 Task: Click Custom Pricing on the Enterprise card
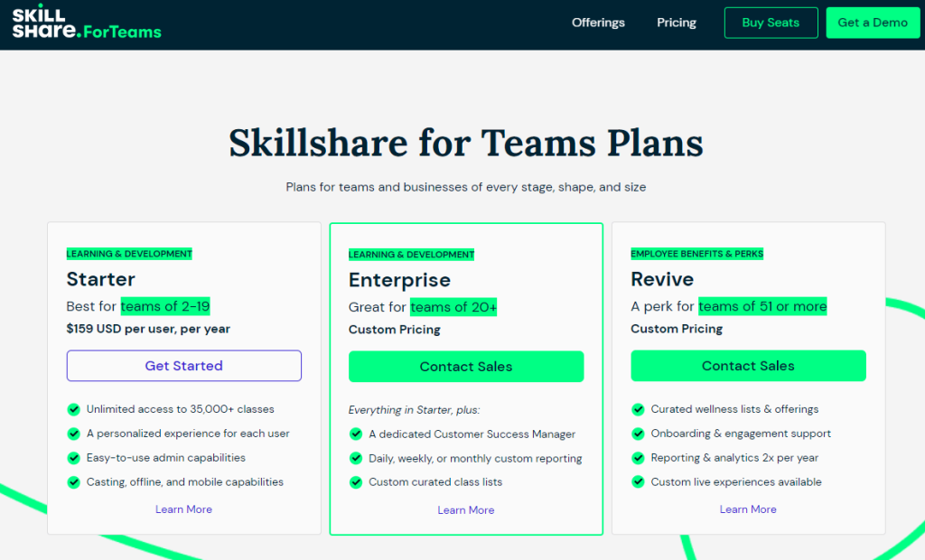pos(395,330)
